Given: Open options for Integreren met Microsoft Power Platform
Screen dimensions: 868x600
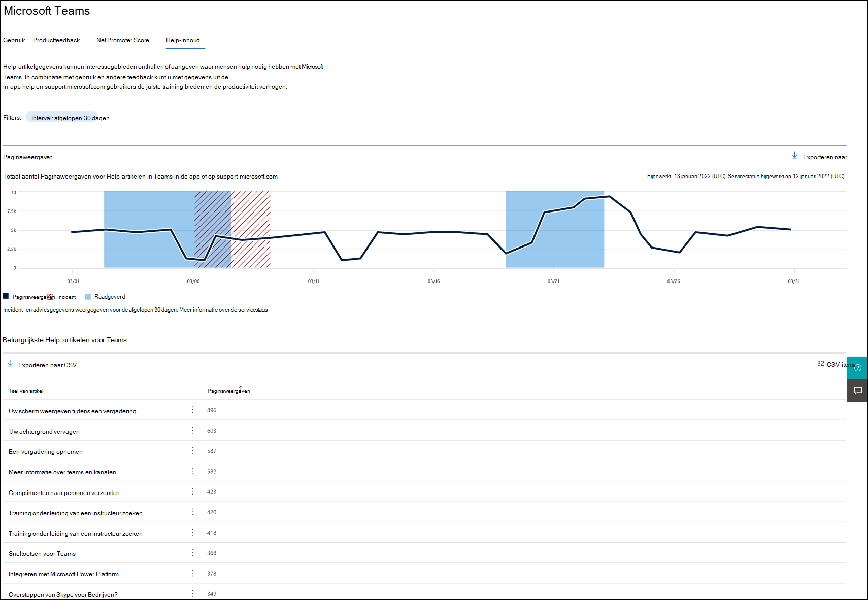Looking at the screenshot, I should (x=193, y=573).
